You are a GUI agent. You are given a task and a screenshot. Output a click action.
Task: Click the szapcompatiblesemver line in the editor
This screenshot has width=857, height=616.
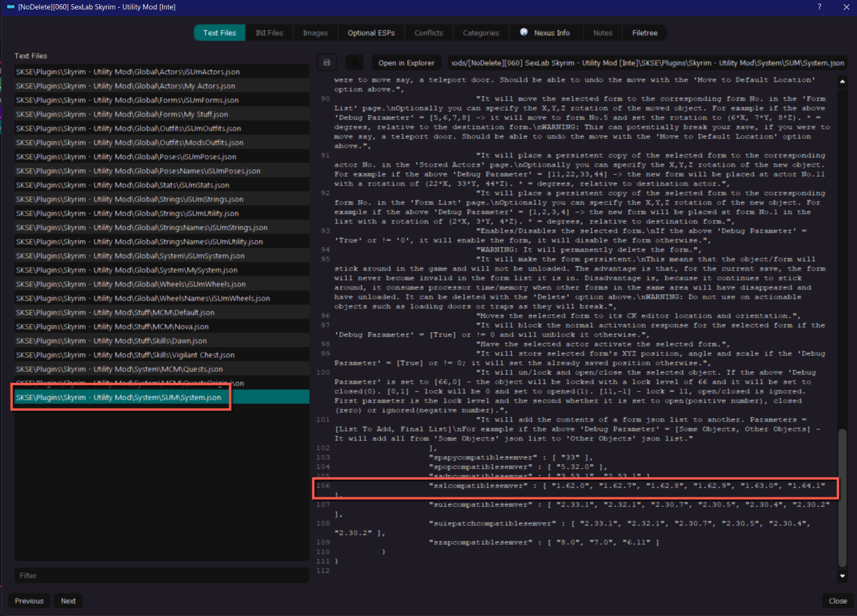click(544, 542)
